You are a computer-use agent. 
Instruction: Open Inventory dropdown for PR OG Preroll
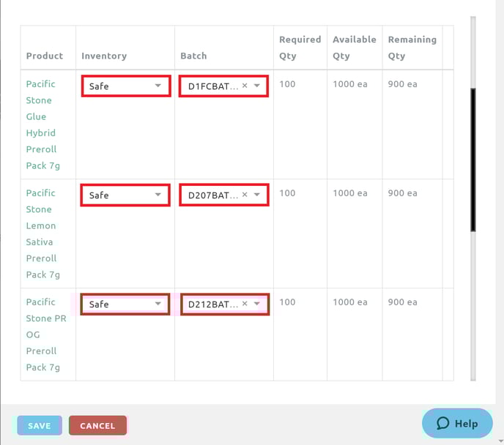pyautogui.click(x=125, y=304)
